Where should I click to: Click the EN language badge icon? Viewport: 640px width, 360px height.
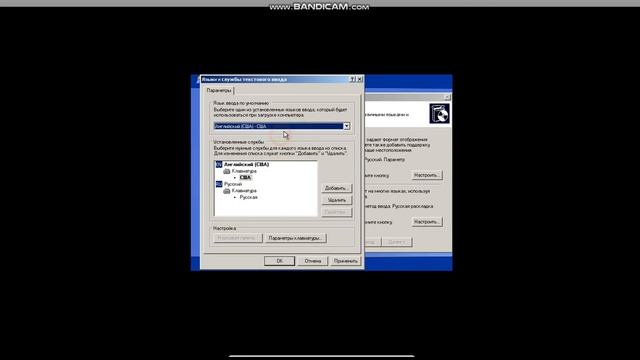pos(219,164)
